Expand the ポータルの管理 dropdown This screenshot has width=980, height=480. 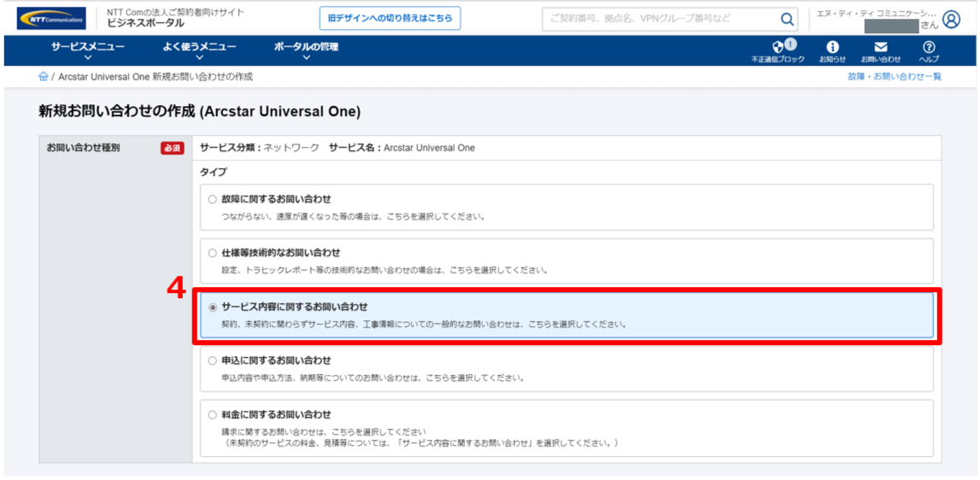click(x=306, y=50)
